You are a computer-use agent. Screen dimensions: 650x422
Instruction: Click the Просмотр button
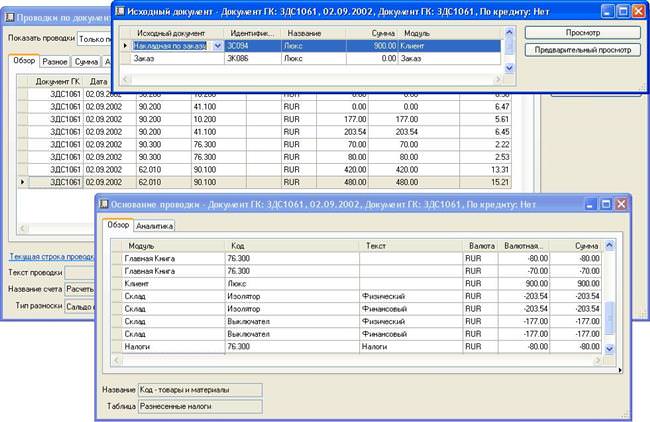pyautogui.click(x=582, y=33)
